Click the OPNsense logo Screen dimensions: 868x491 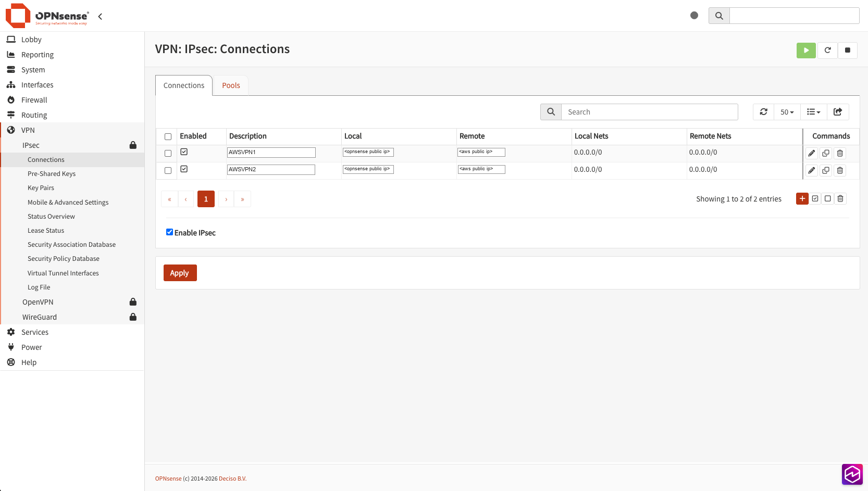point(47,16)
